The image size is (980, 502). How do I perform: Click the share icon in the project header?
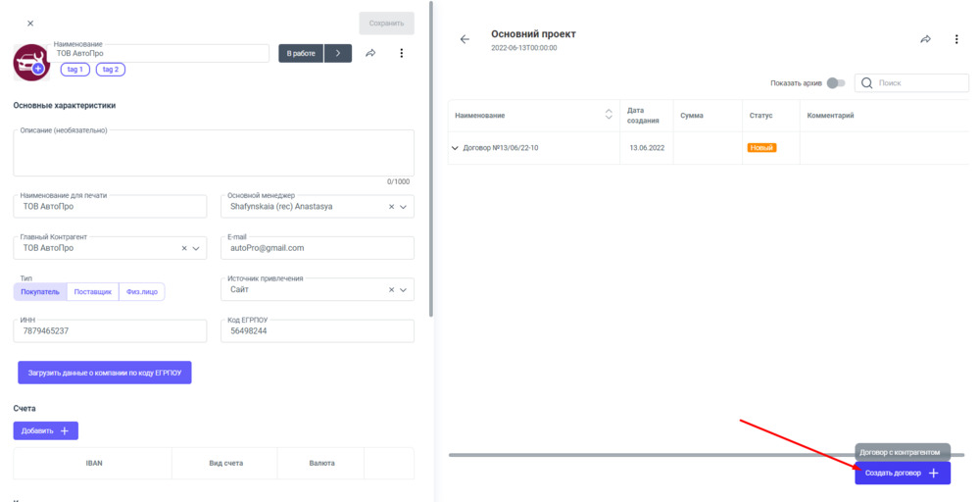pos(925,39)
